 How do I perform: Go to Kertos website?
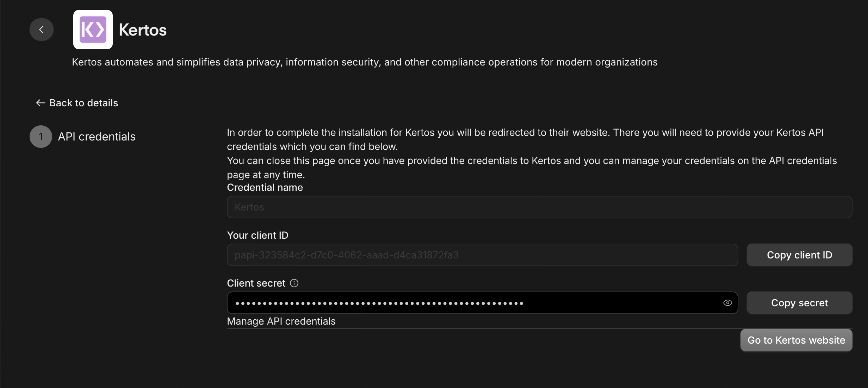(796, 340)
